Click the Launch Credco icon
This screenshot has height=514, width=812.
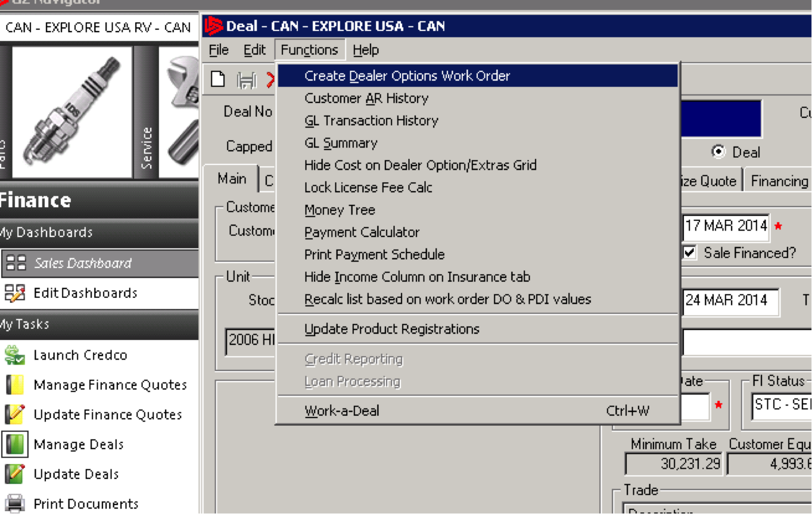pos(15,355)
